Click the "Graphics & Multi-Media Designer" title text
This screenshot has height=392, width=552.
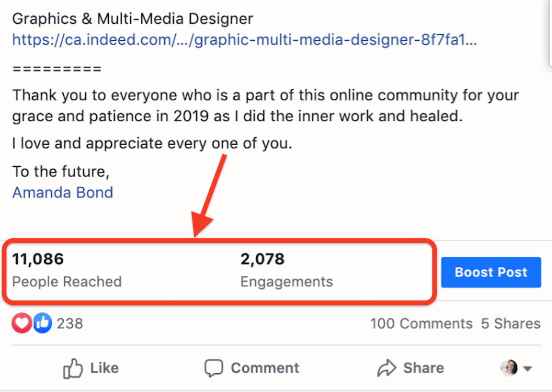click(x=132, y=19)
